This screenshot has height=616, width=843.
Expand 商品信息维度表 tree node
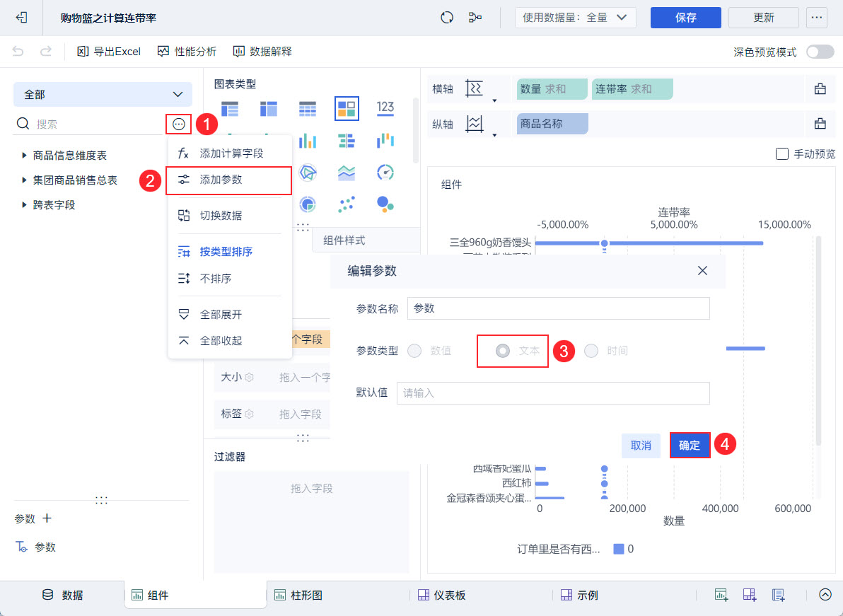click(x=23, y=156)
